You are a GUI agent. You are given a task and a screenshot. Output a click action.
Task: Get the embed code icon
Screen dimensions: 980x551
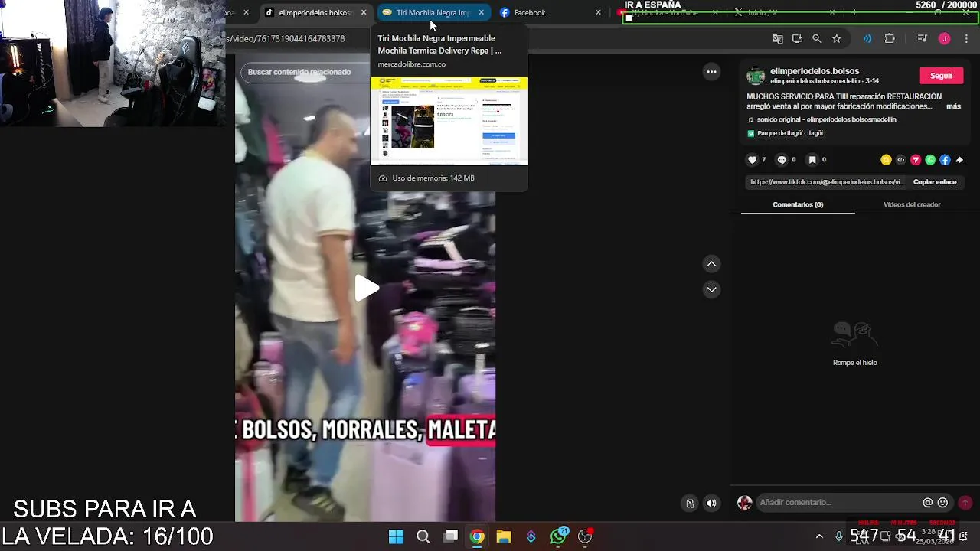pyautogui.click(x=900, y=160)
